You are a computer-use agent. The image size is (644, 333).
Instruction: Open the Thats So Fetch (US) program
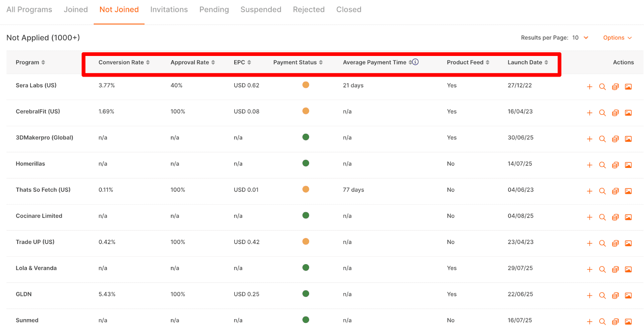(43, 190)
